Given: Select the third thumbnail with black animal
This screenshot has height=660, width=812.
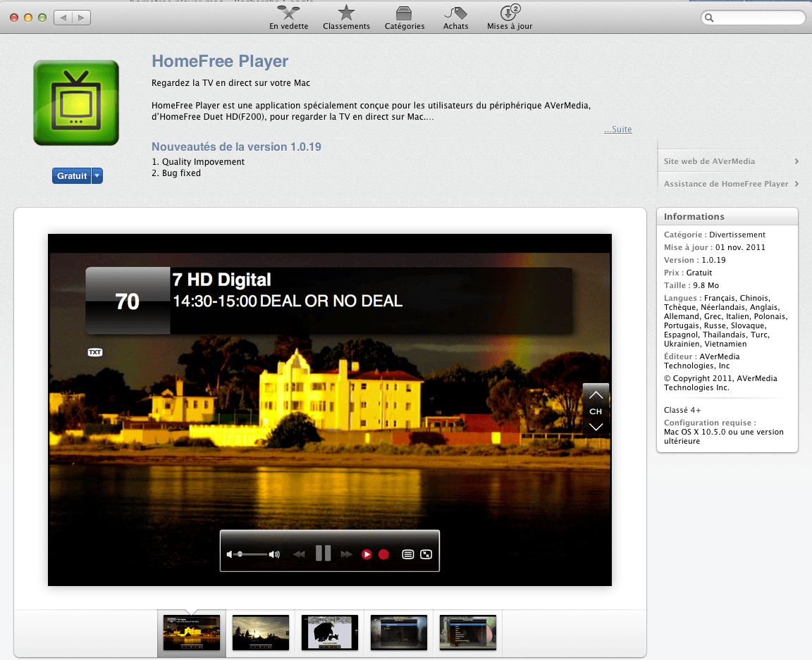Looking at the screenshot, I should click(330, 633).
